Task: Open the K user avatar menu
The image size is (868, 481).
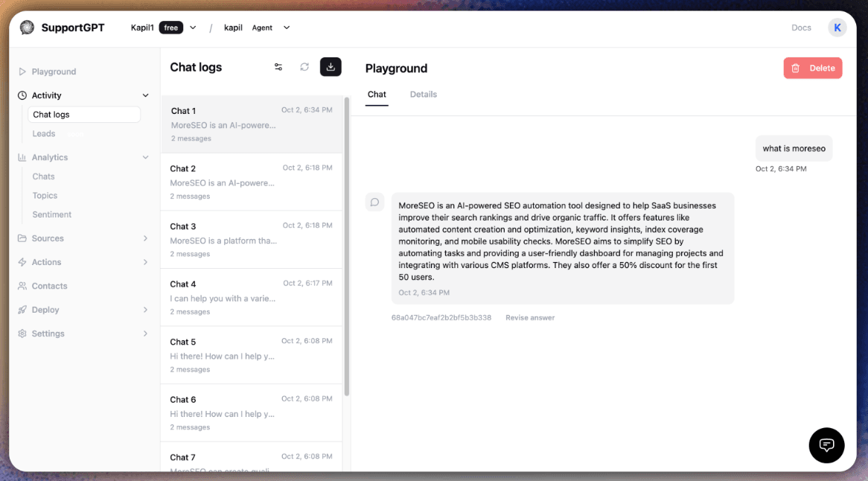Action: click(837, 28)
